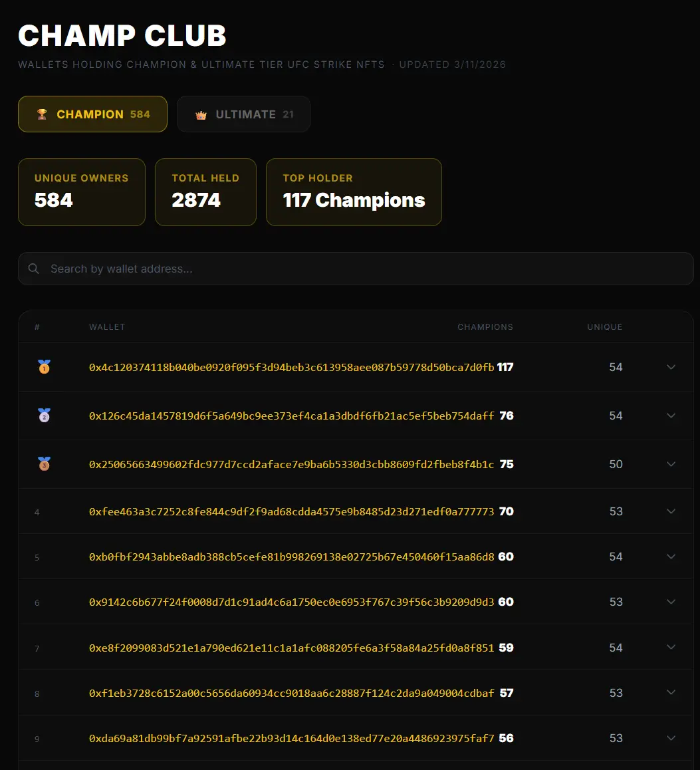Select the CHAMPION tab
Screen dimensions: 700x770
pyautogui.click(x=92, y=114)
